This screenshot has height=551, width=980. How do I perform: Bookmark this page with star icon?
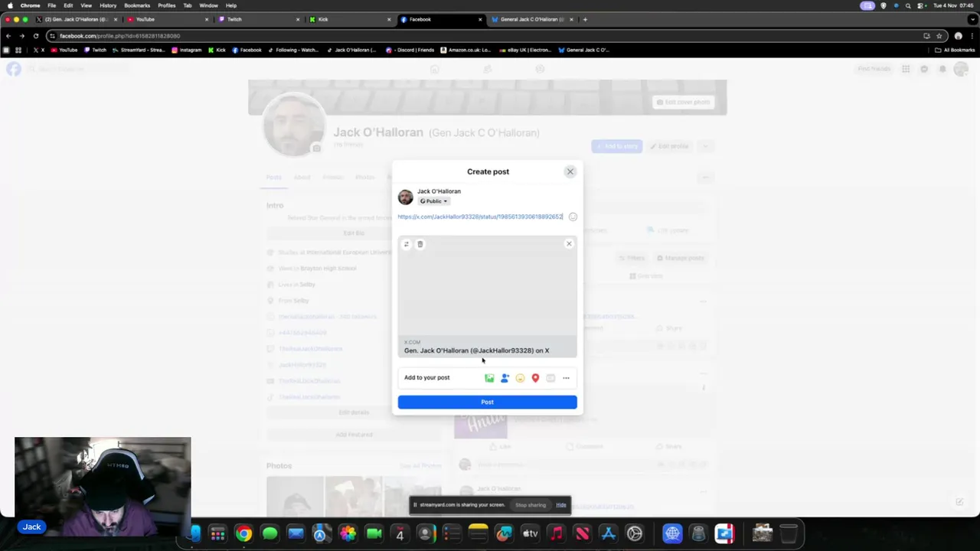tap(939, 36)
